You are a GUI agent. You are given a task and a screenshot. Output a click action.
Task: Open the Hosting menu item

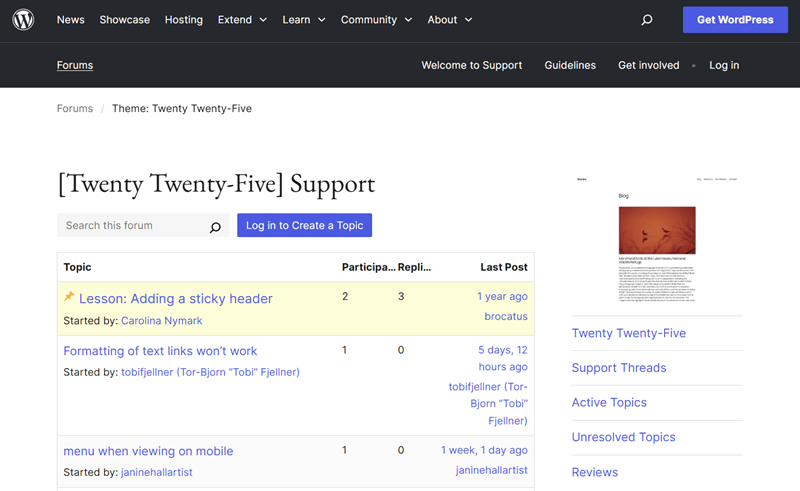tap(184, 20)
